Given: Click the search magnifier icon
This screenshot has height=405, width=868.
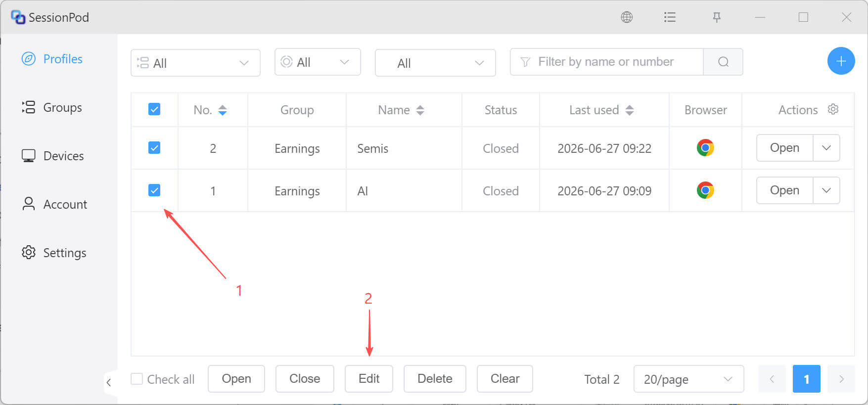Looking at the screenshot, I should coord(723,62).
